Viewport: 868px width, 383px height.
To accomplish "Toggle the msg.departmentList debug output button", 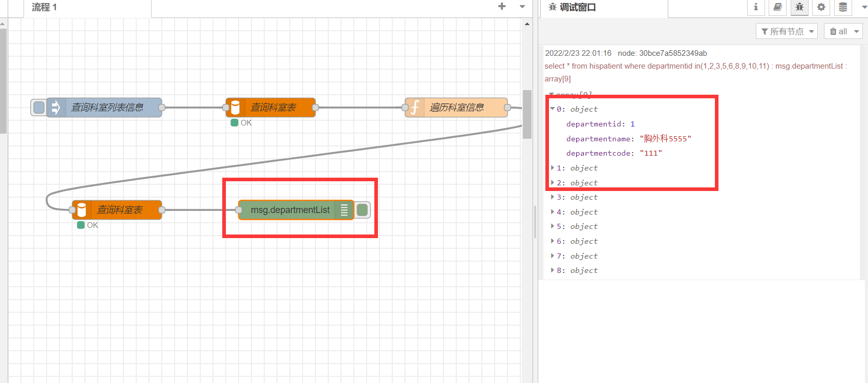I will pyautogui.click(x=363, y=210).
